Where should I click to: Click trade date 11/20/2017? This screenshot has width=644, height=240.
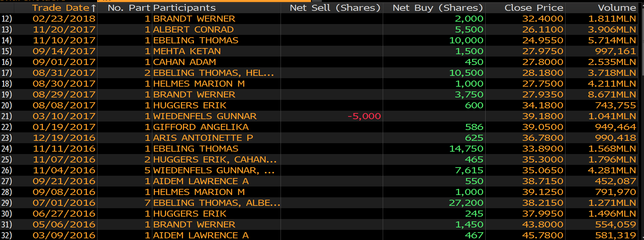(64, 29)
